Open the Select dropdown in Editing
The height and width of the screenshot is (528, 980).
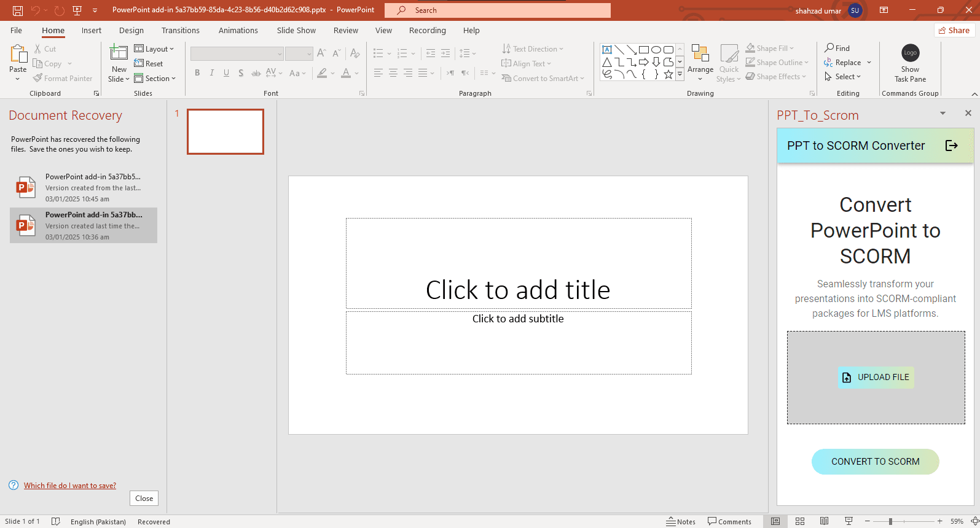click(843, 76)
